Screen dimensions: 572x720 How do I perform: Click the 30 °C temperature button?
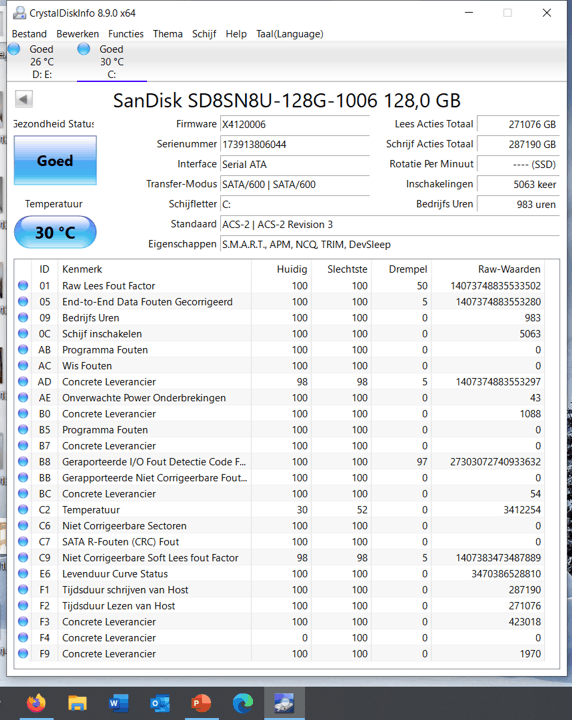55,232
